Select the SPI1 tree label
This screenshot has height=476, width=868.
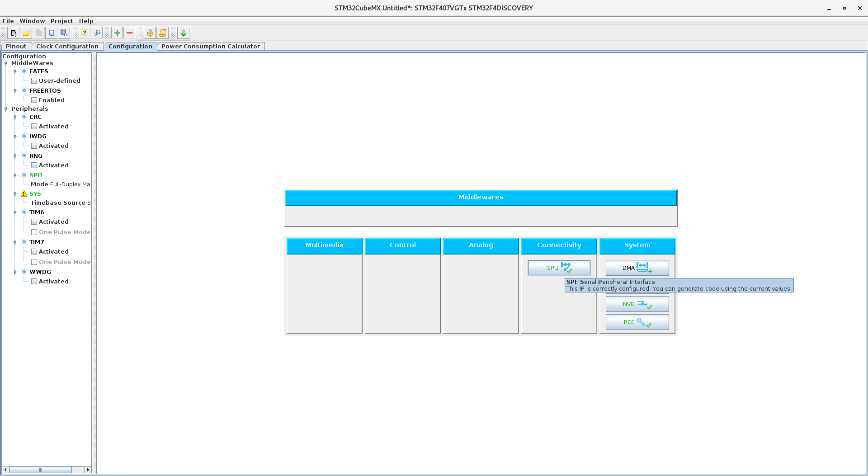click(x=36, y=175)
